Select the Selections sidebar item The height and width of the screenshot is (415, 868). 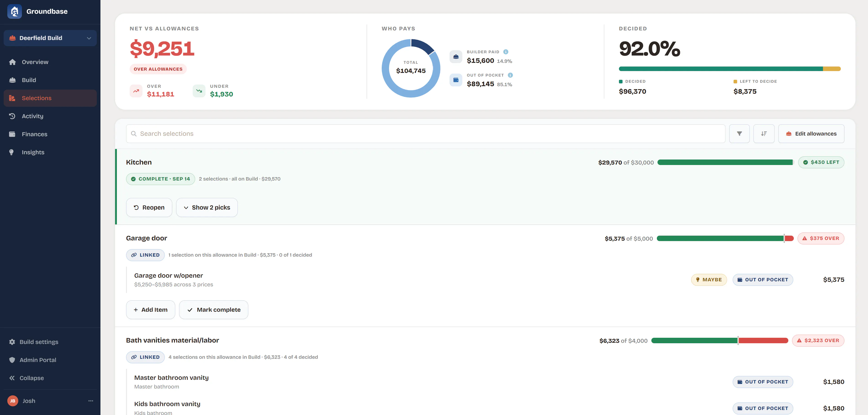pyautogui.click(x=50, y=98)
